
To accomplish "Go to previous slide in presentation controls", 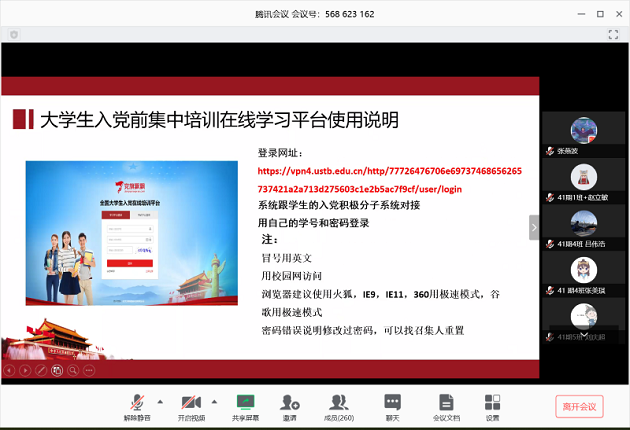I will click(x=9, y=370).
